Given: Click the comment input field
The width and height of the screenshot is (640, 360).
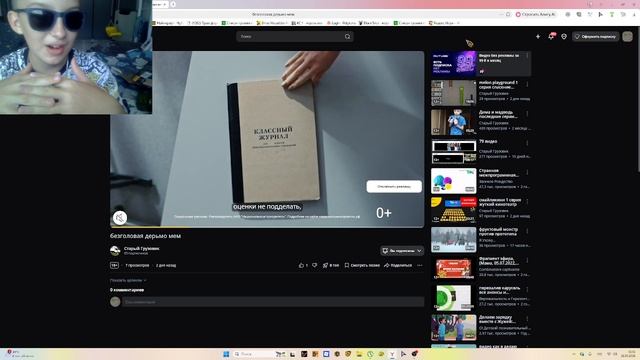Looking at the screenshot, I should [273, 302].
